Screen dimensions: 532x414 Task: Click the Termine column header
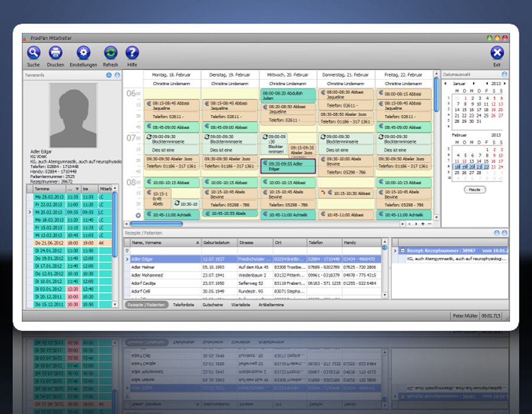coord(50,189)
